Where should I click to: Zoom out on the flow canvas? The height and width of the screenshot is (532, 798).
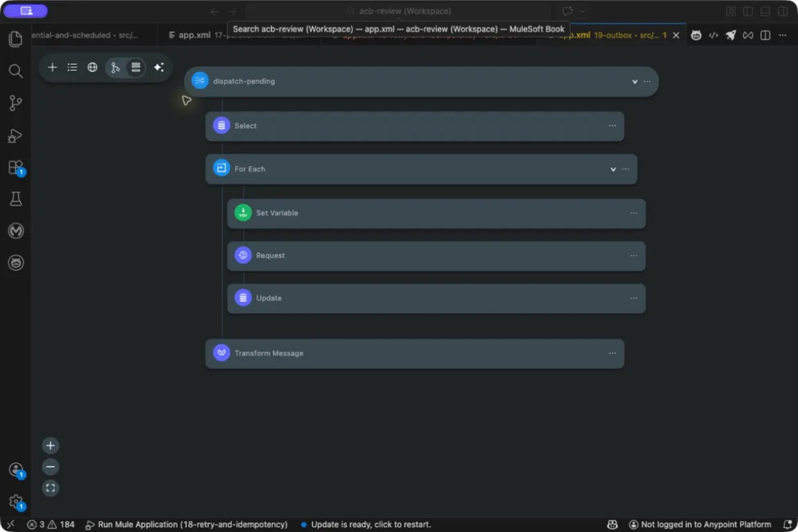51,467
